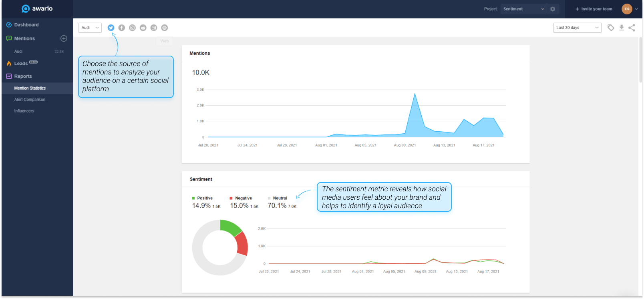Viewport: 644px width, 299px height.
Task: Click the 10.0K mentions total
Action: pos(201,72)
